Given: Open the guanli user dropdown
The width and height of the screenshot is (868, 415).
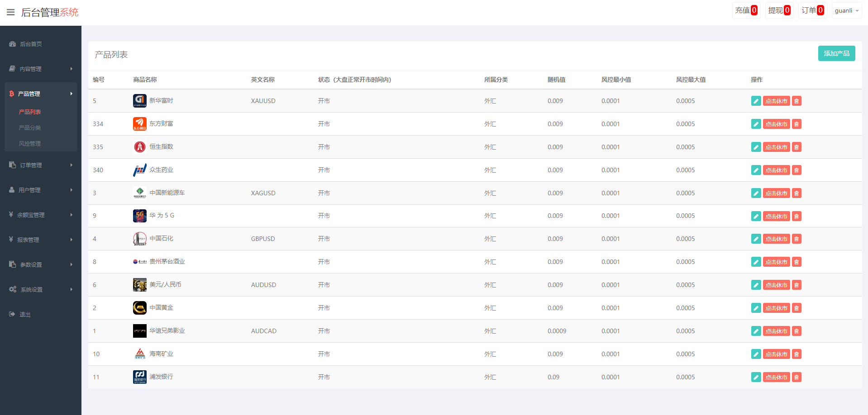Looking at the screenshot, I should pos(846,10).
